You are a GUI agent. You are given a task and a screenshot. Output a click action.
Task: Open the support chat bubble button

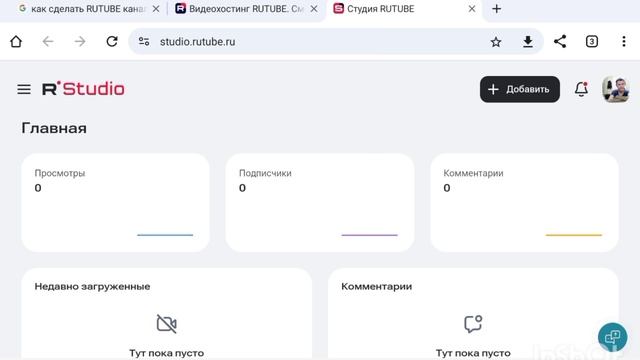coord(613,337)
